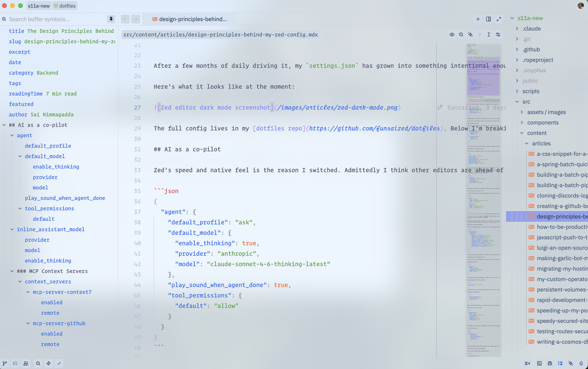Viewport: 588px width, 369px height.
Task: Open the terminal panel
Action: point(540,363)
